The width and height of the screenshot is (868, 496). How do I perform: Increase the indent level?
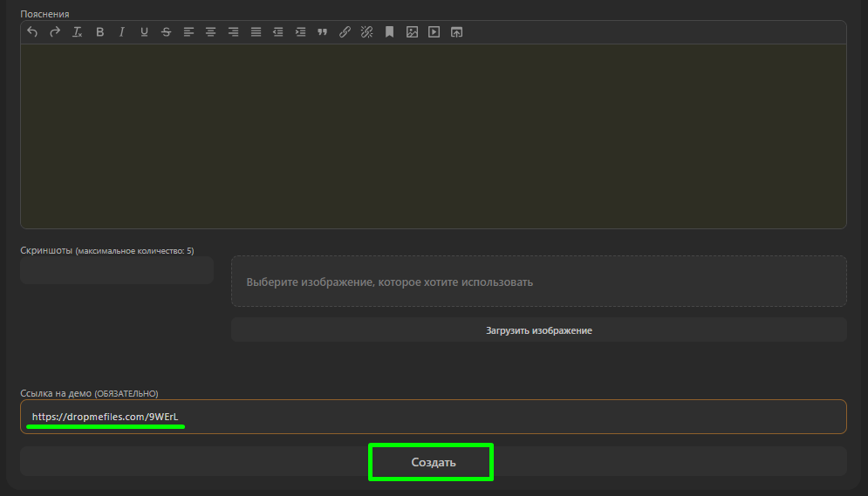click(x=301, y=32)
